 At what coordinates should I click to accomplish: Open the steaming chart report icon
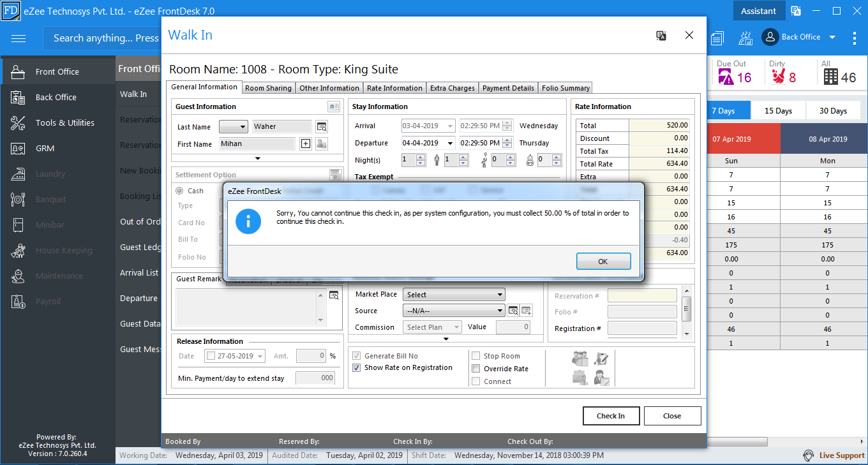coord(745,38)
